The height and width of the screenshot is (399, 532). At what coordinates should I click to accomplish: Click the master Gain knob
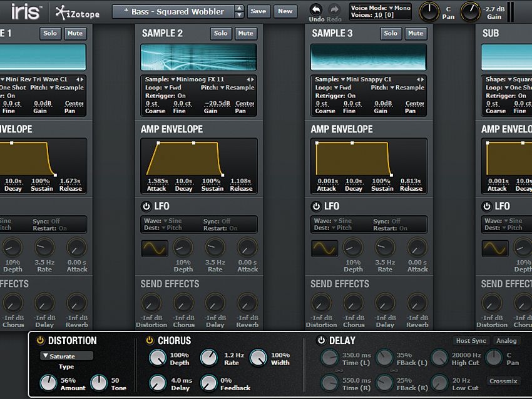[470, 11]
